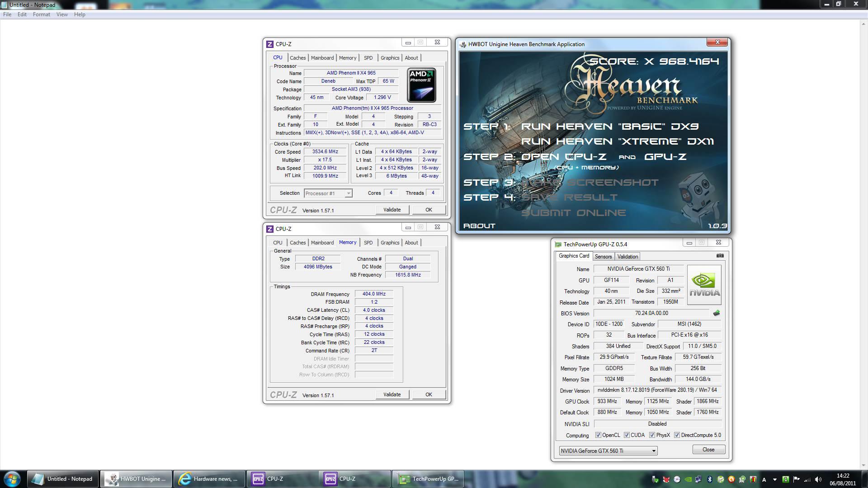Click the BIOS save chip icon in GPU-Z
Viewport: 868px width, 488px height.
717,313
